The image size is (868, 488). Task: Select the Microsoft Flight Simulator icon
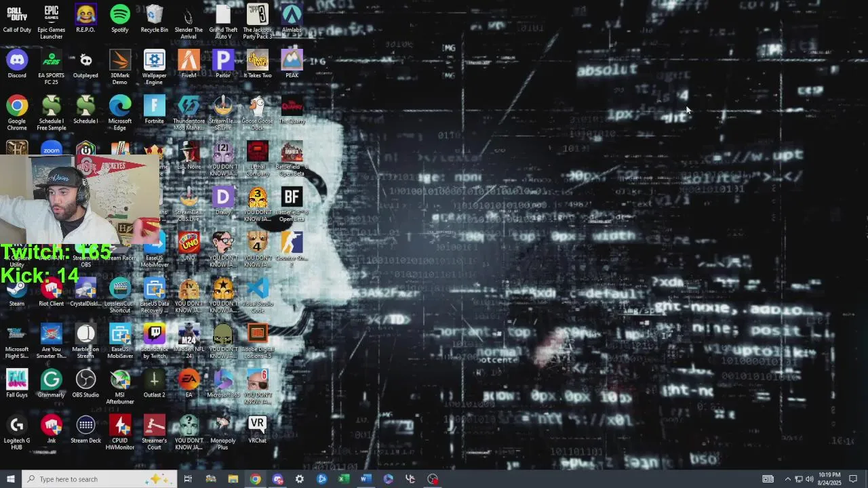[x=17, y=340]
